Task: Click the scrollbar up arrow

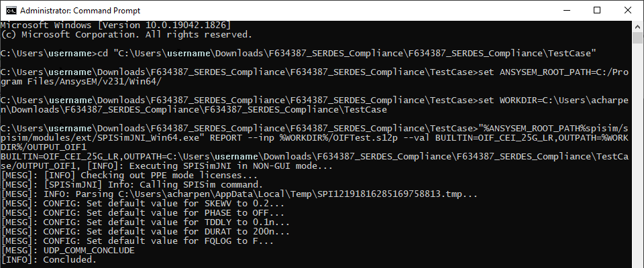Action: (x=637, y=26)
